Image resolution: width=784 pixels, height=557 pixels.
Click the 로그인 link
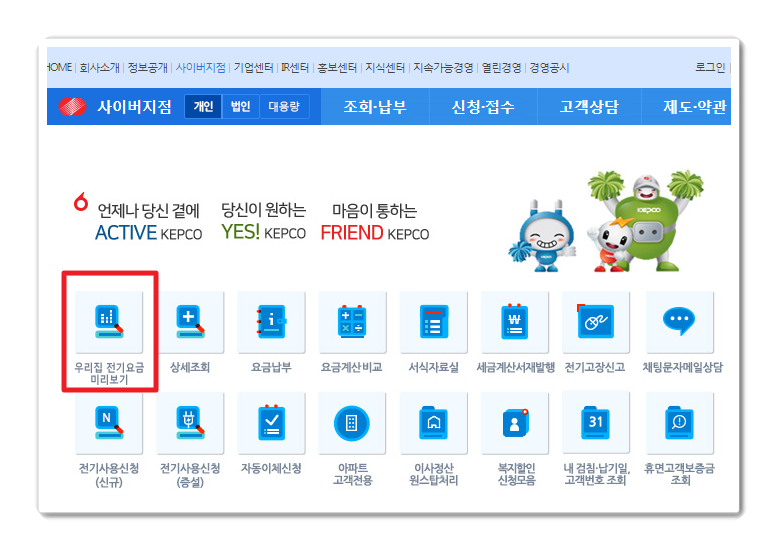(x=710, y=68)
